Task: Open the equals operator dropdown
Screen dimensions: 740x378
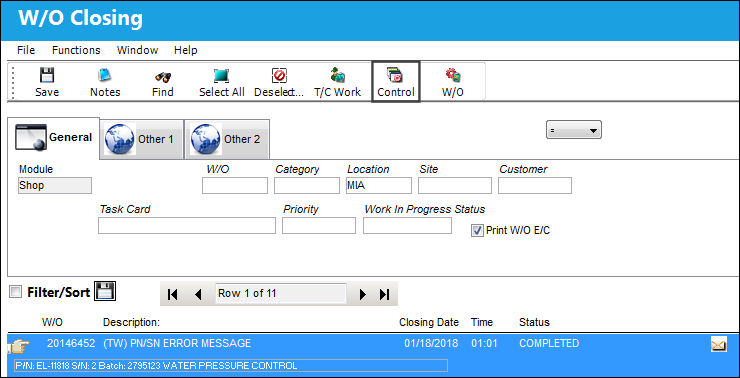Action: tap(573, 129)
